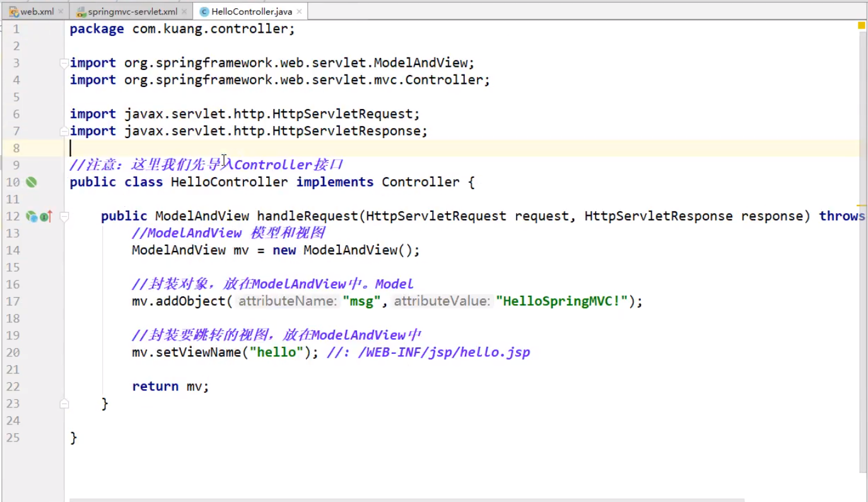Click 'Controller' interface name on line 10
Viewport: 868px width, 502px height.
click(421, 182)
